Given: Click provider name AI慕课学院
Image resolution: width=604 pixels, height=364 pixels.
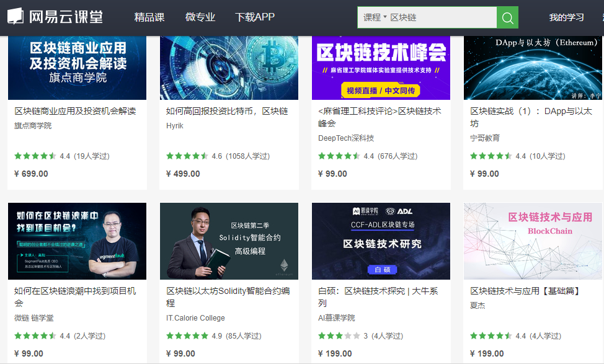Looking at the screenshot, I should click(336, 317).
